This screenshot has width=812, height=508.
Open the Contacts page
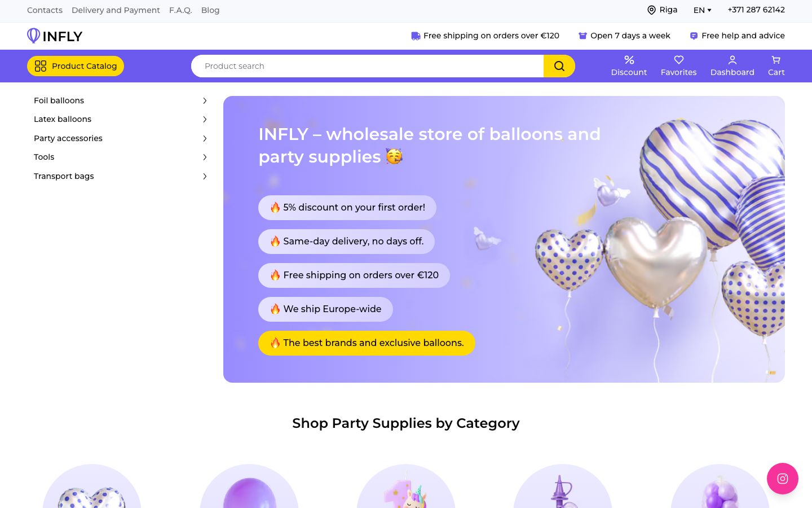45,10
